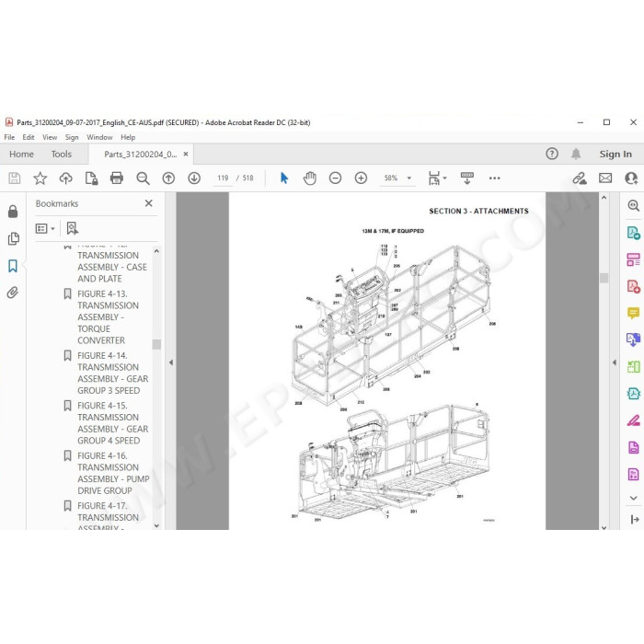Close the Bookmarks panel
The width and height of the screenshot is (644, 644).
click(x=149, y=203)
